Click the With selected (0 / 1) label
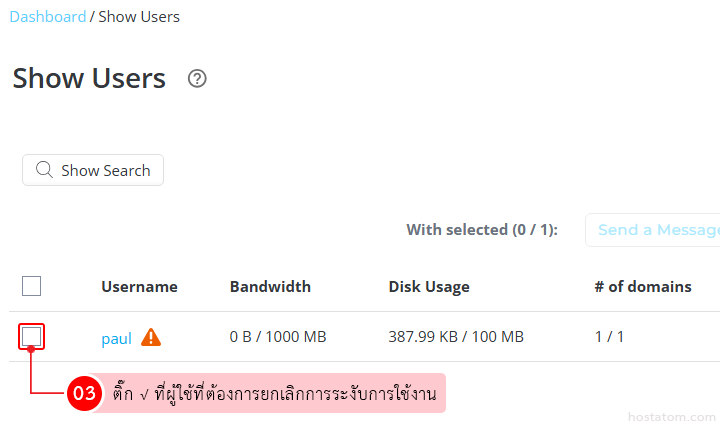720x425 pixels. pyautogui.click(x=482, y=230)
